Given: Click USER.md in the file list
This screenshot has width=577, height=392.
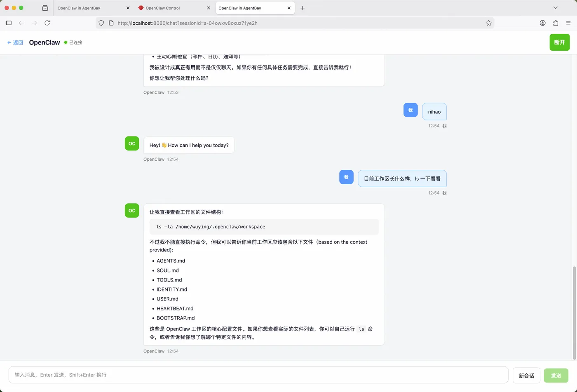Looking at the screenshot, I should pos(167,299).
